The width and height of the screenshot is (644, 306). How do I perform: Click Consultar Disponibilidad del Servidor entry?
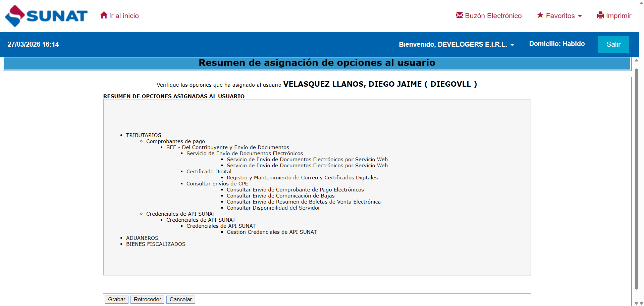coord(273,208)
